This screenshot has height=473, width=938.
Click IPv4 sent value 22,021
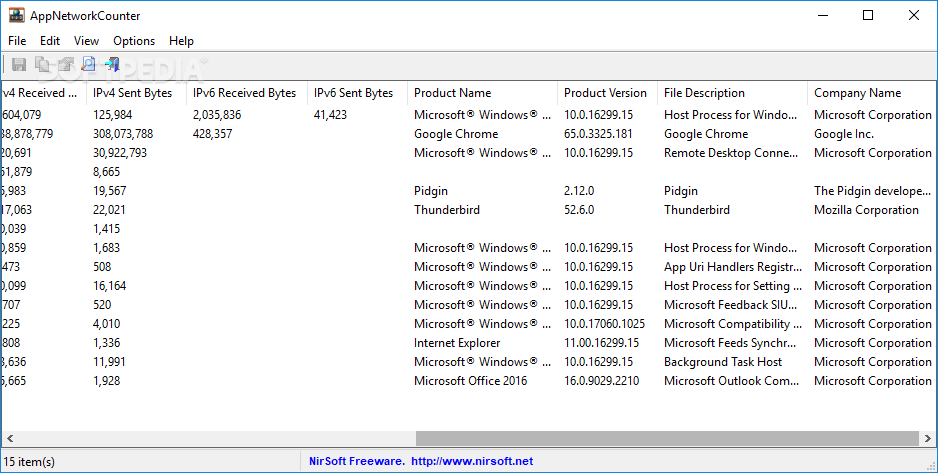(x=109, y=210)
